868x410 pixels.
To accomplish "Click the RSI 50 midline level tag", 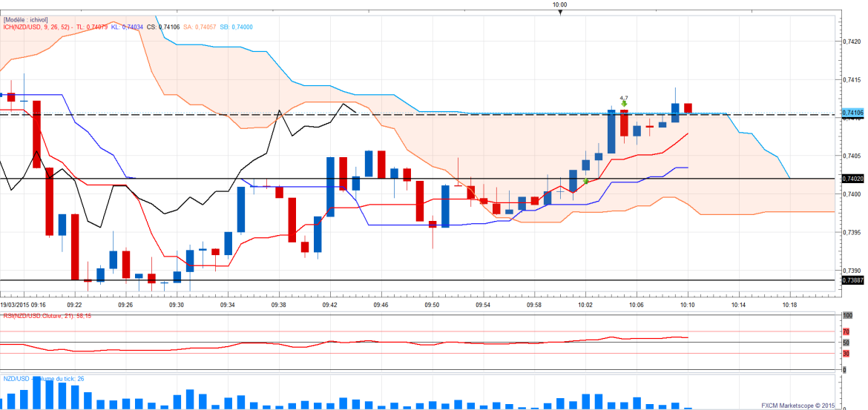I will (845, 343).
